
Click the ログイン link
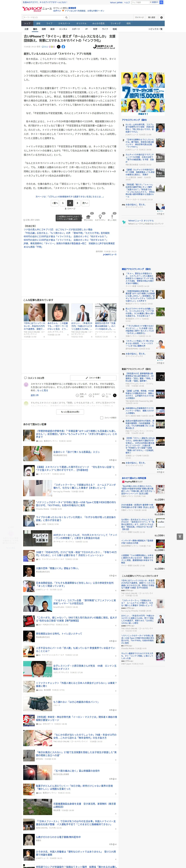57,11
